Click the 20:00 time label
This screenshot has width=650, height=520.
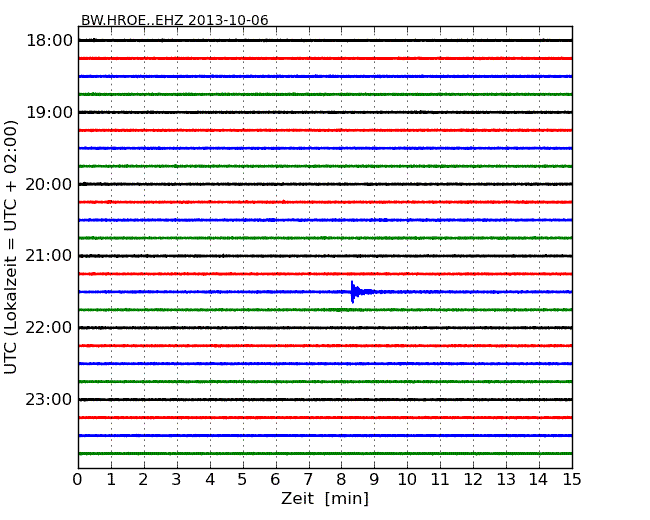point(49,184)
